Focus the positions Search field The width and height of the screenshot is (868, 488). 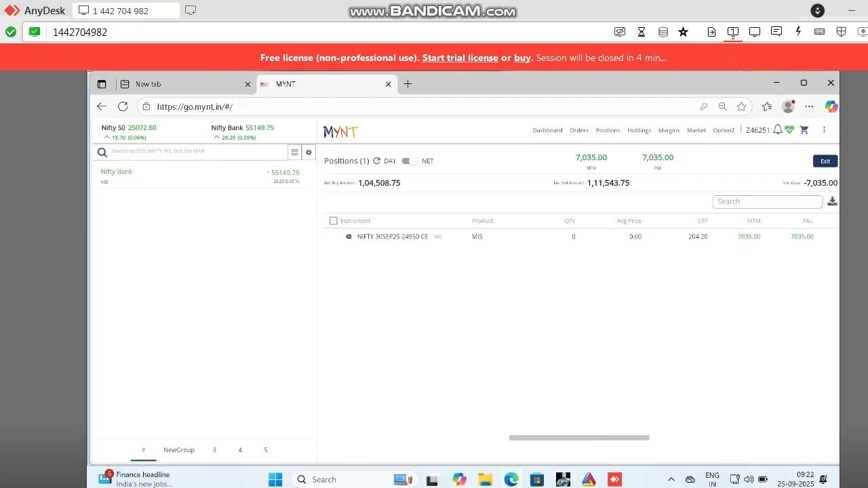tap(768, 201)
